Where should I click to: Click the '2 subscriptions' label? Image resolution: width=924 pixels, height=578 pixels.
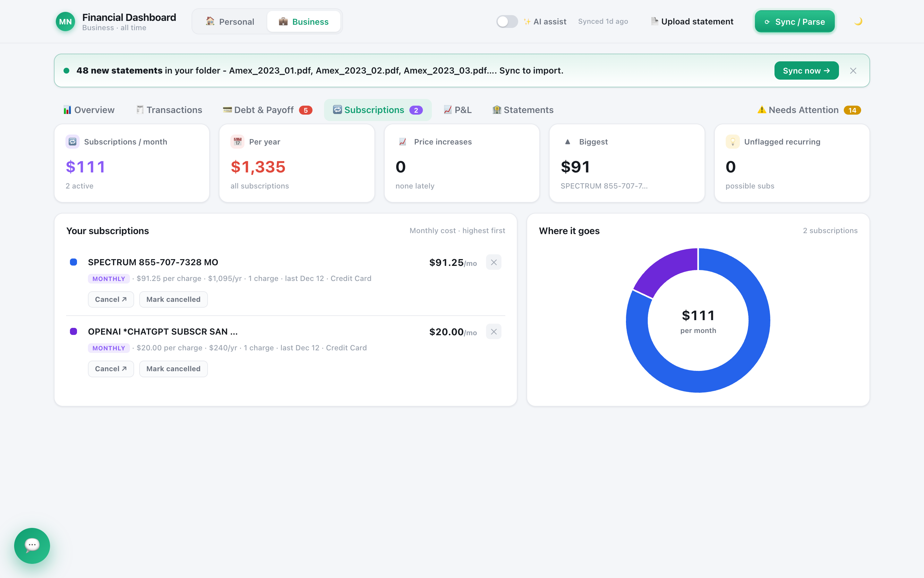pyautogui.click(x=830, y=231)
